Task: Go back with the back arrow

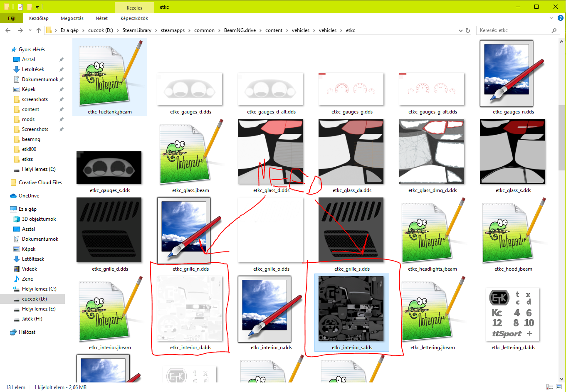Action: point(8,30)
